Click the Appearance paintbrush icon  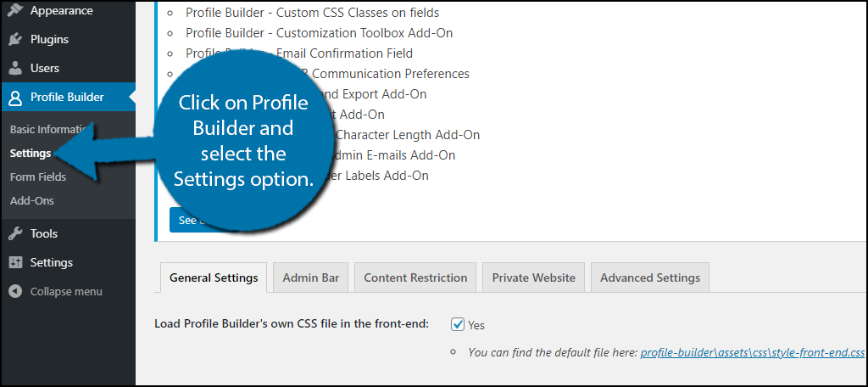click(x=15, y=10)
